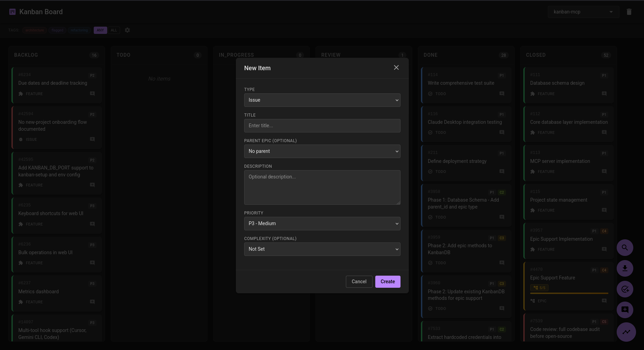Open the comment/feedback floating button
This screenshot has height=350, width=644.
[625, 310]
